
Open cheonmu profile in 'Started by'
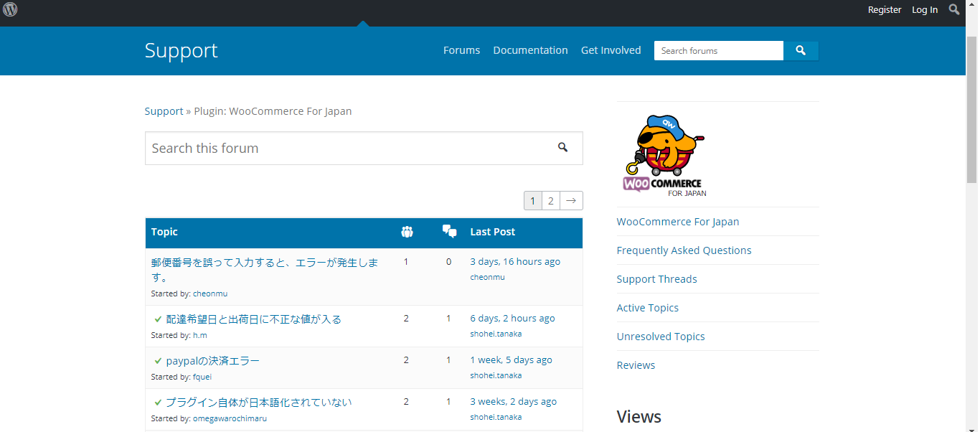(210, 294)
